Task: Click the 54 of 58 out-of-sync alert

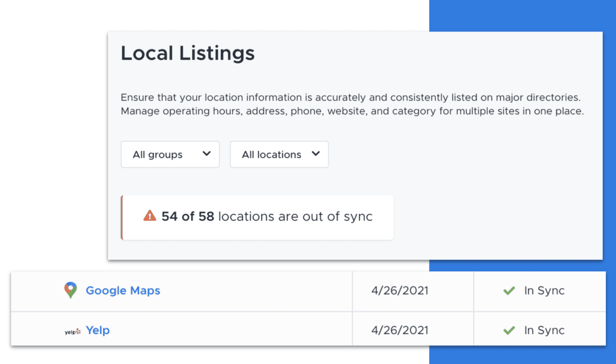Action: [257, 217]
